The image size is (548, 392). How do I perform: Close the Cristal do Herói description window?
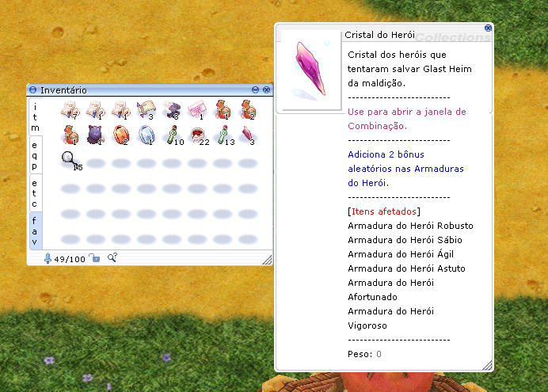488,28
